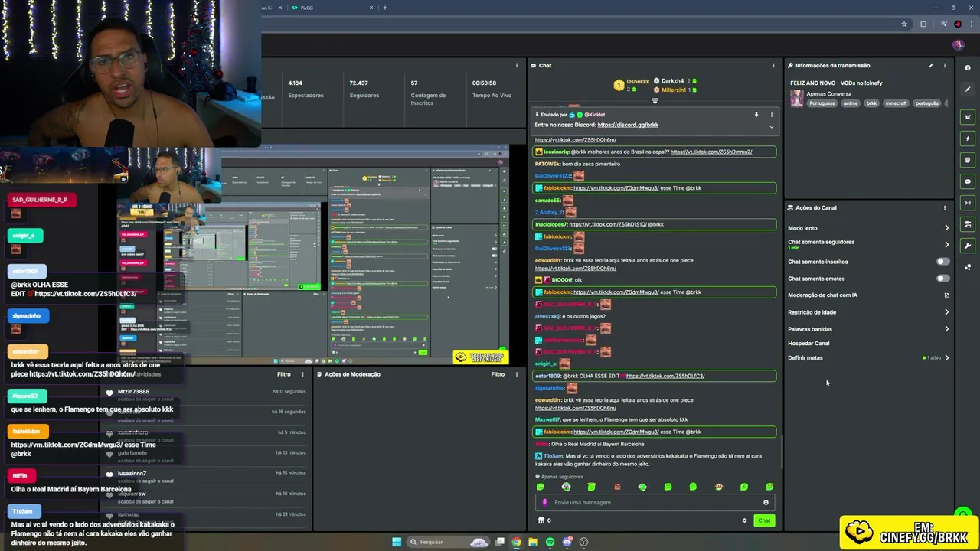Click username Osnekkk in the leaderboard

(638, 81)
